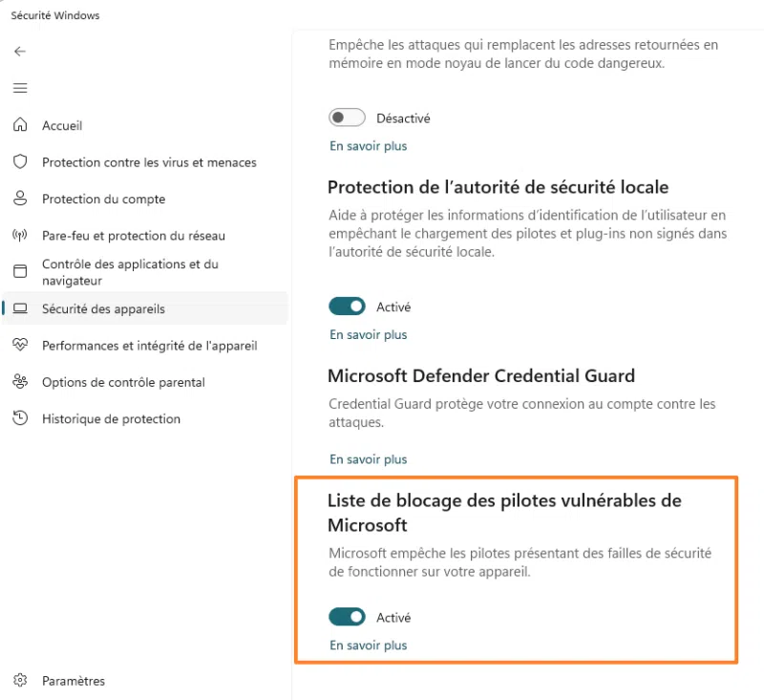
Task: Click En savoir plus below Désactivé toggle
Action: (369, 146)
